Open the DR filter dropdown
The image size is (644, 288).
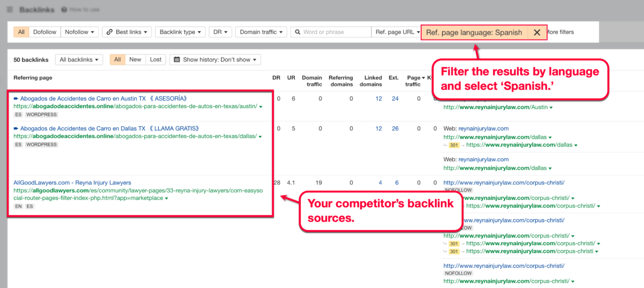coord(220,32)
